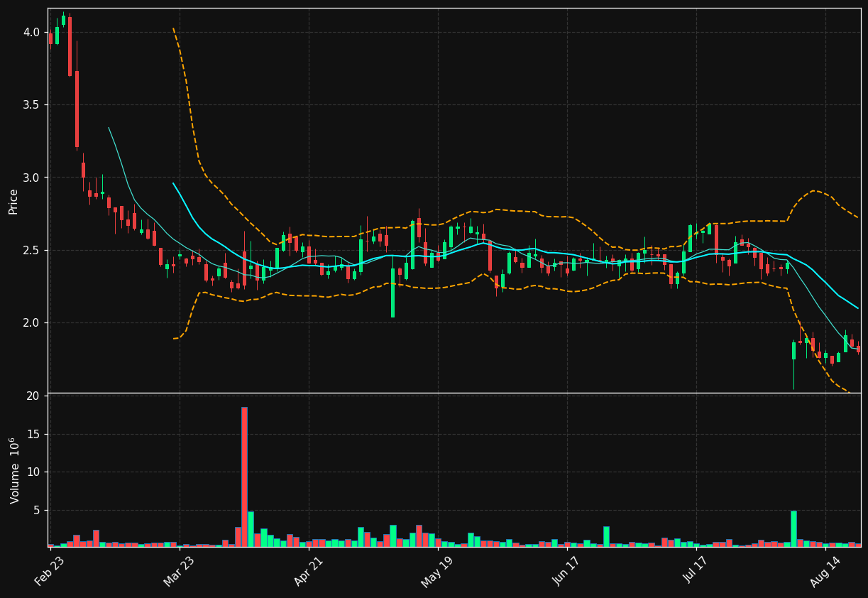Click the 10 volume axis label
This screenshot has width=868, height=598.
tap(33, 472)
